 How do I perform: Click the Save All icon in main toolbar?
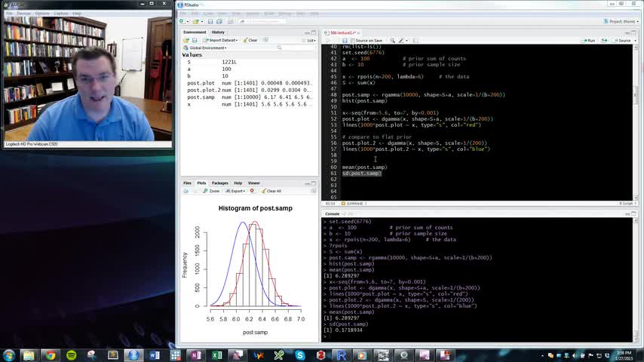click(219, 21)
